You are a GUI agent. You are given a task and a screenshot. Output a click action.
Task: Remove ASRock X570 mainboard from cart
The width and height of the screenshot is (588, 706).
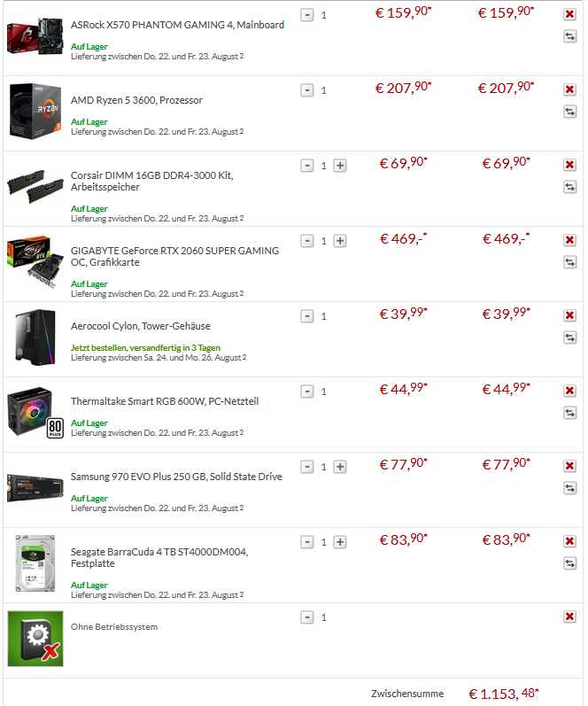[x=569, y=14]
